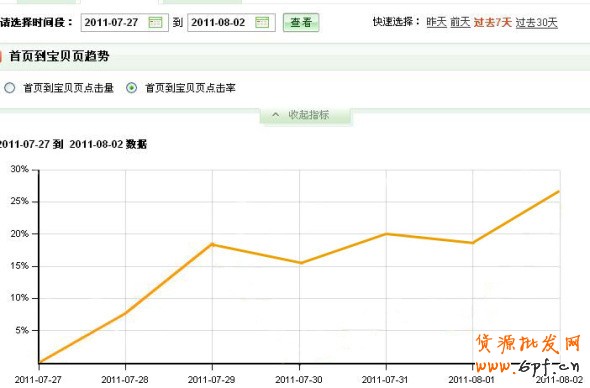Collapse the 收起指标 metrics panel

click(x=306, y=115)
